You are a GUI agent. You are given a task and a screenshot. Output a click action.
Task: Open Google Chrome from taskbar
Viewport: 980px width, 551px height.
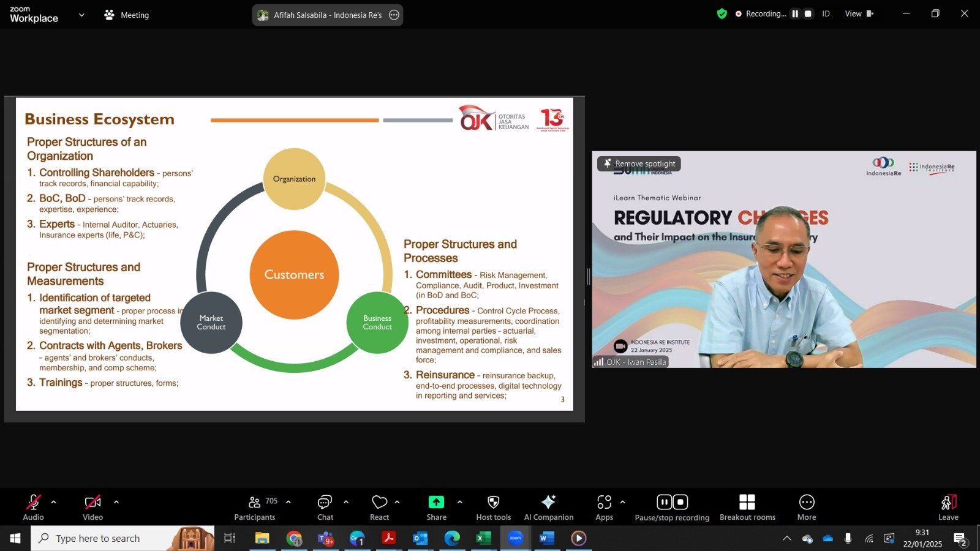[294, 538]
